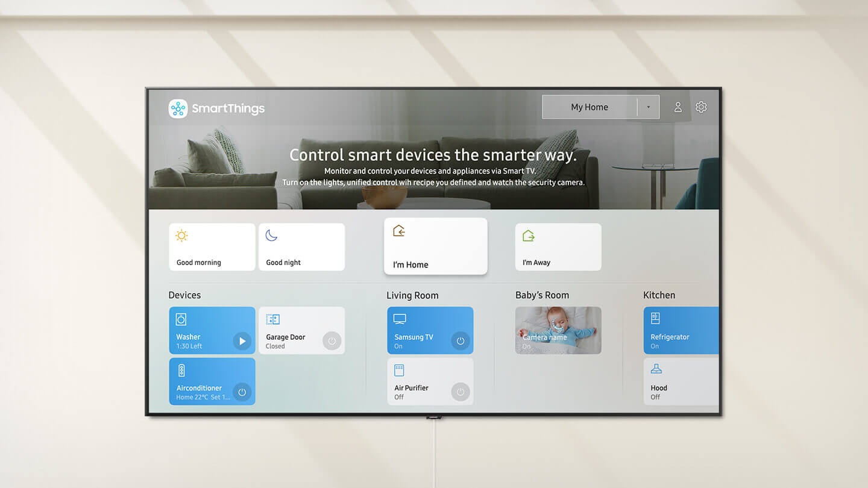Click the 'Control smart devices the smarter way.' headline
Image resolution: width=868 pixels, height=488 pixels.
pos(433,155)
